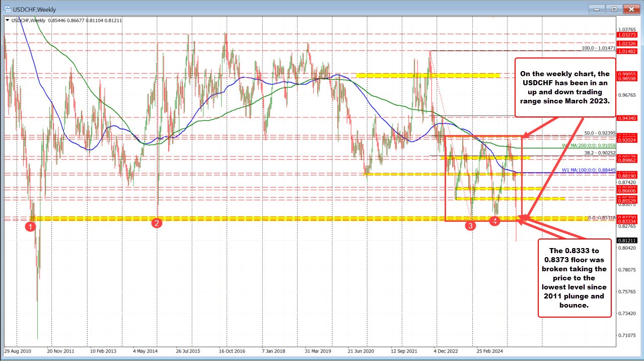Select the red circle marker numbered 3
The width and height of the screenshot is (644, 361).
point(470,226)
